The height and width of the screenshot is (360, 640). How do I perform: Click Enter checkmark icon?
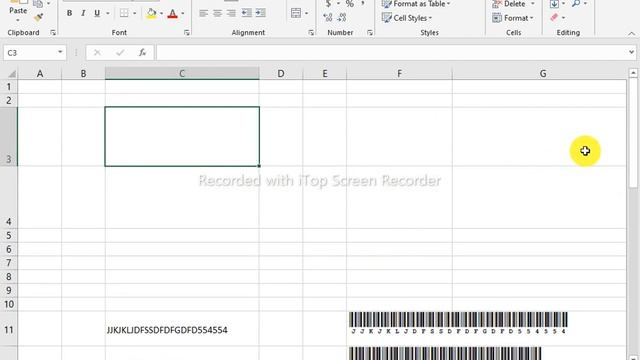pyautogui.click(x=120, y=52)
